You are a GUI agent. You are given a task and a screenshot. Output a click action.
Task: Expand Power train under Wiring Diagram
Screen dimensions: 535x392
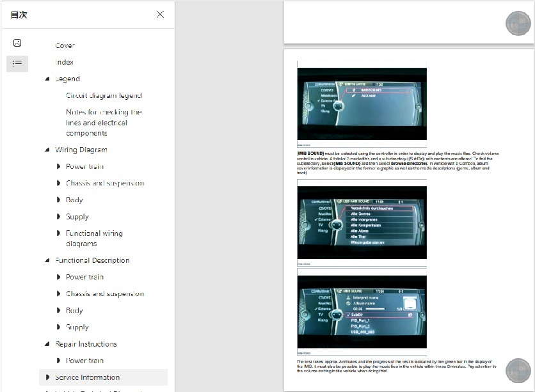pos(58,166)
